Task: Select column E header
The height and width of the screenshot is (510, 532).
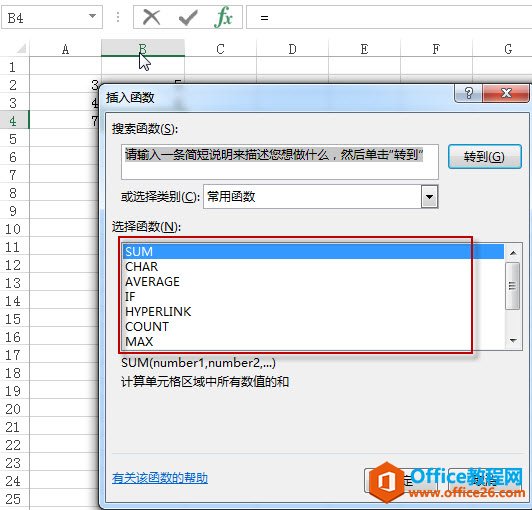Action: pos(364,49)
